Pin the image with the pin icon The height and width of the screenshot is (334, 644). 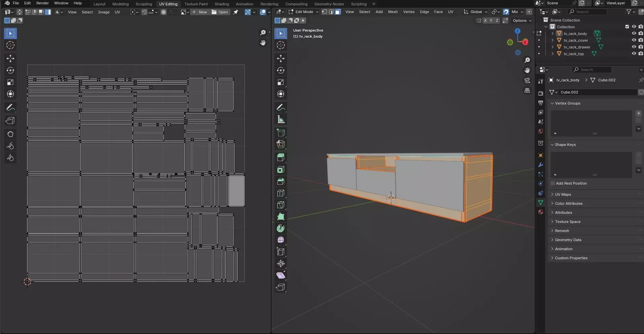tap(236, 12)
